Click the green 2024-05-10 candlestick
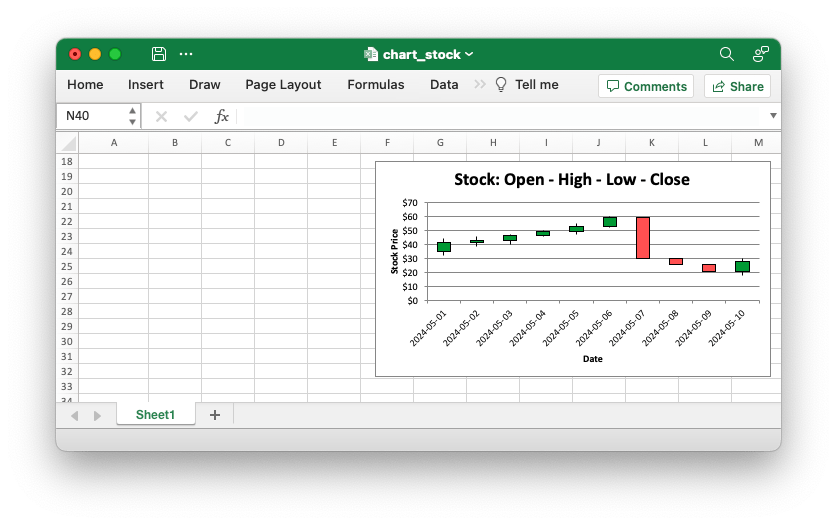This screenshot has height=525, width=837. pos(743,266)
